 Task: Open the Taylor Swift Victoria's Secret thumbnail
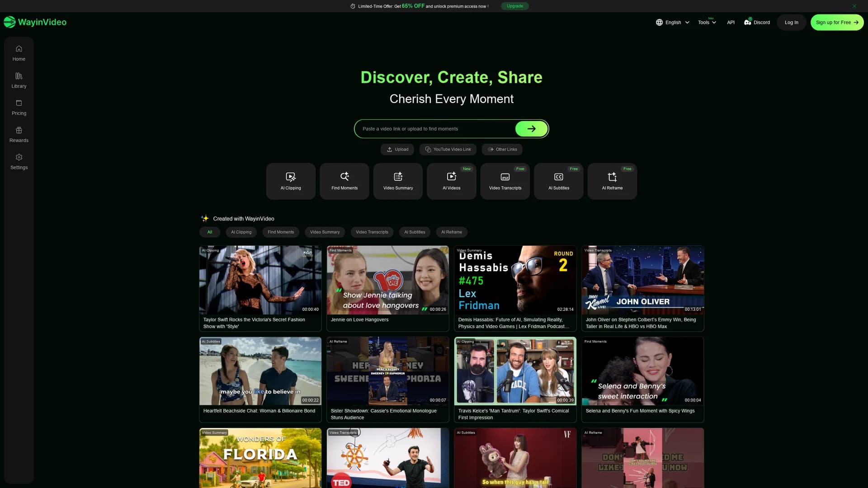click(x=260, y=280)
